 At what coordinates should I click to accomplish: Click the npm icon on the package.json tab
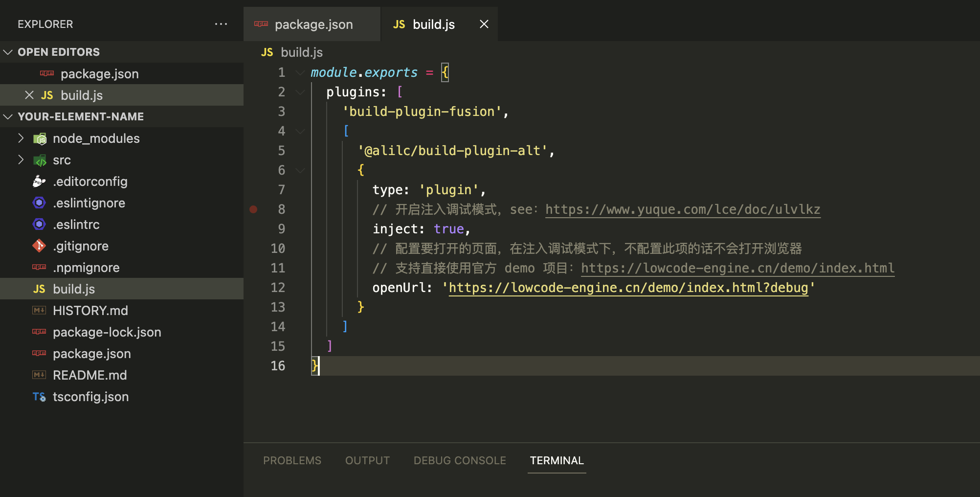(261, 24)
